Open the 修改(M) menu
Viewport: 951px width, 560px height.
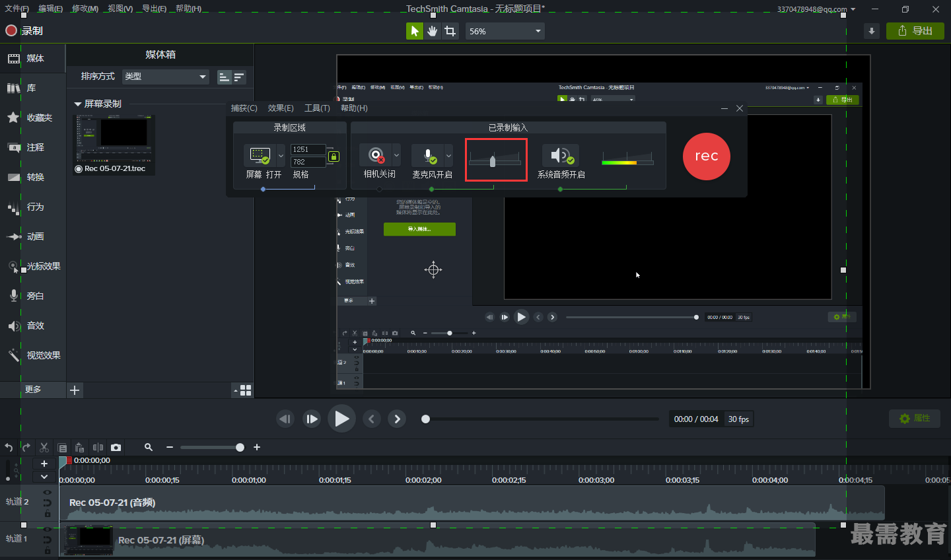[x=85, y=9]
